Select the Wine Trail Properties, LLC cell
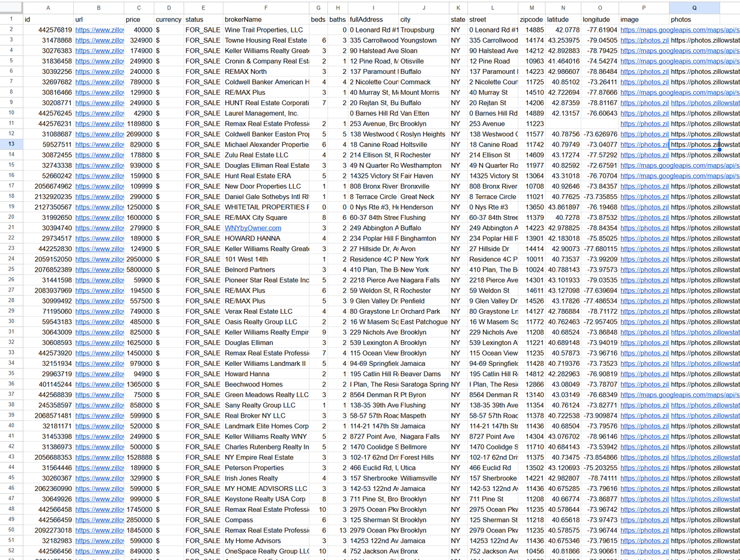This screenshot has height=560, width=740. pyautogui.click(x=266, y=30)
